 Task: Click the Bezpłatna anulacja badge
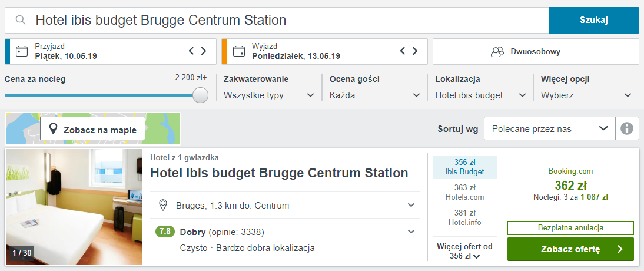[570, 228]
